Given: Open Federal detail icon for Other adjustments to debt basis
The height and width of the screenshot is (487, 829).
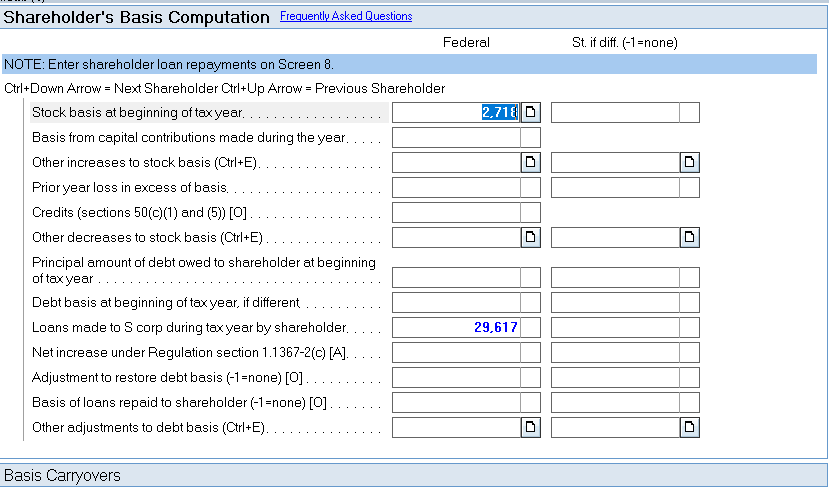Looking at the screenshot, I should click(x=531, y=428).
